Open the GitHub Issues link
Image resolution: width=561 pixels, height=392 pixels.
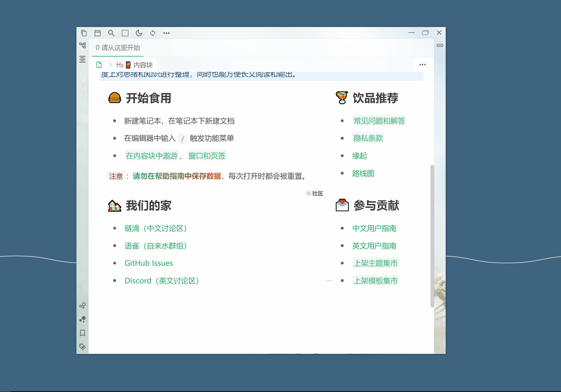(149, 263)
